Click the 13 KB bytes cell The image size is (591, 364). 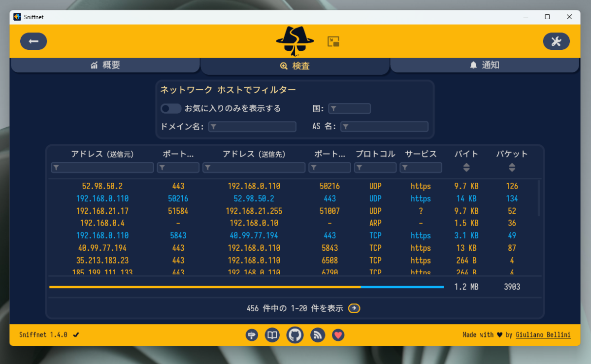(466, 248)
